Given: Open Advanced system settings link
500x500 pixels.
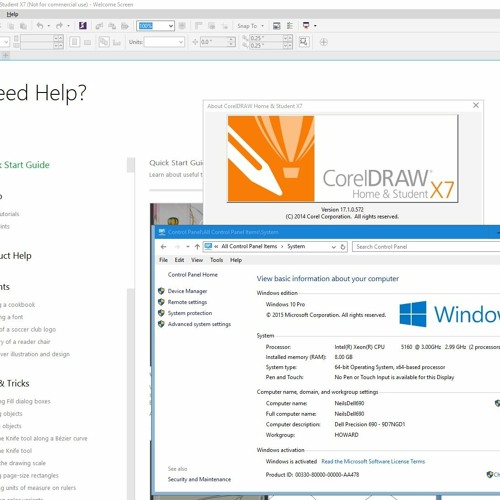Looking at the screenshot, I should click(x=199, y=324).
